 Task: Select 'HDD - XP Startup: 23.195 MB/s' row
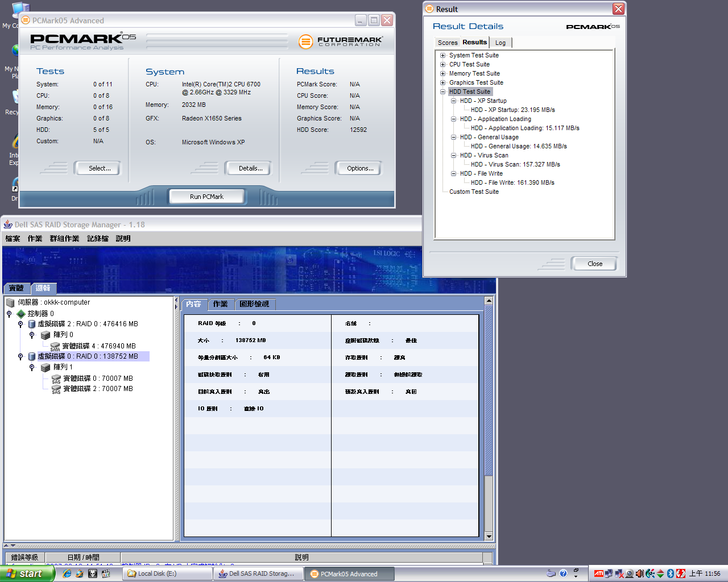click(513, 110)
